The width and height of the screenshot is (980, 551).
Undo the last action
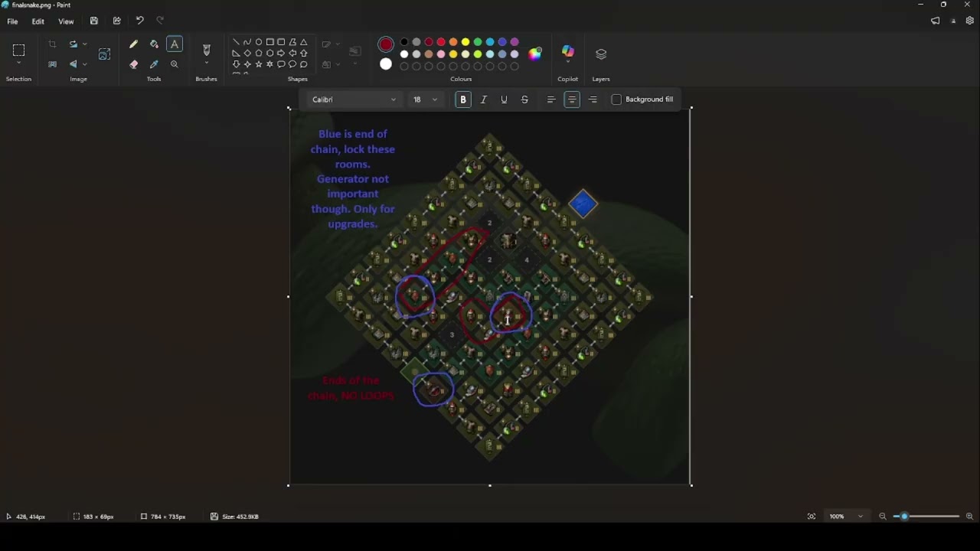tap(139, 21)
